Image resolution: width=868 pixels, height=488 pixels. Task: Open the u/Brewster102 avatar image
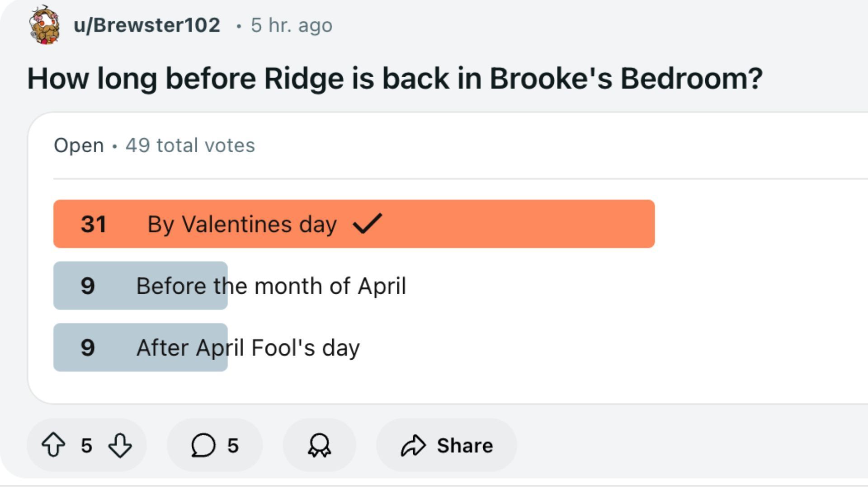pyautogui.click(x=45, y=25)
